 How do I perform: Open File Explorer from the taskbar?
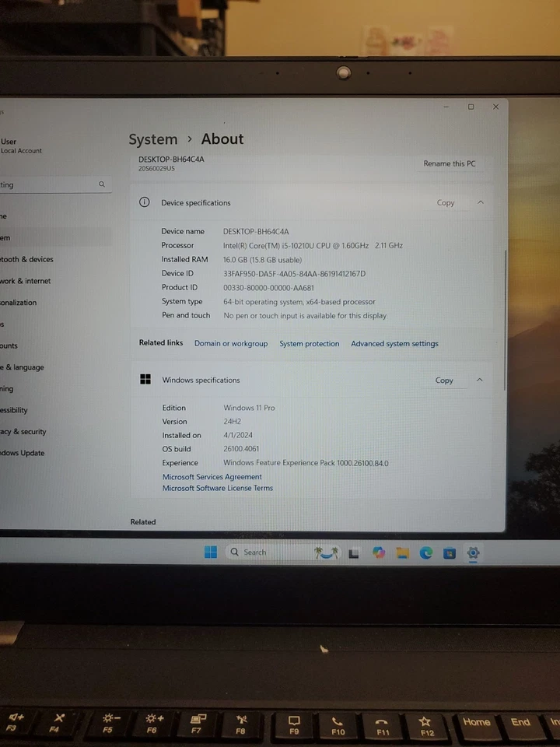(x=403, y=552)
